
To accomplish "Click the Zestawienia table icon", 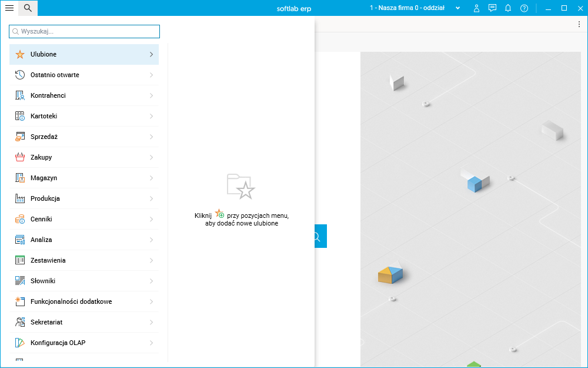I will tap(20, 260).
